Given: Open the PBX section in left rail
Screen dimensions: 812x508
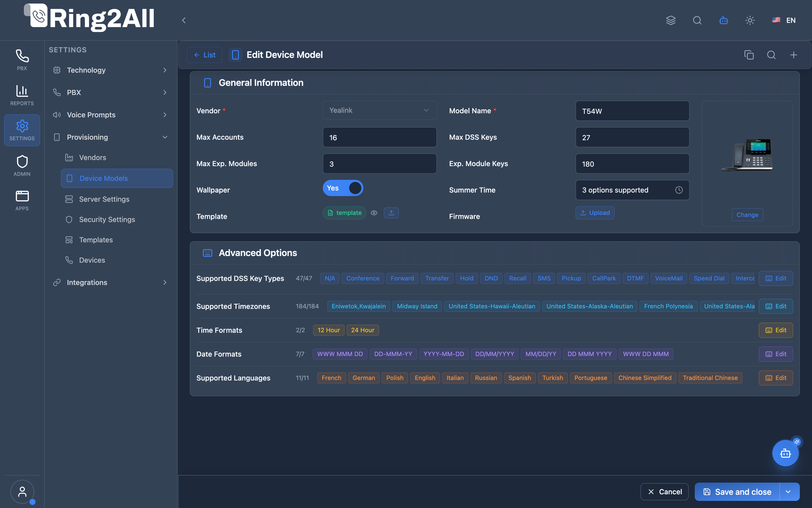Looking at the screenshot, I should (22, 60).
